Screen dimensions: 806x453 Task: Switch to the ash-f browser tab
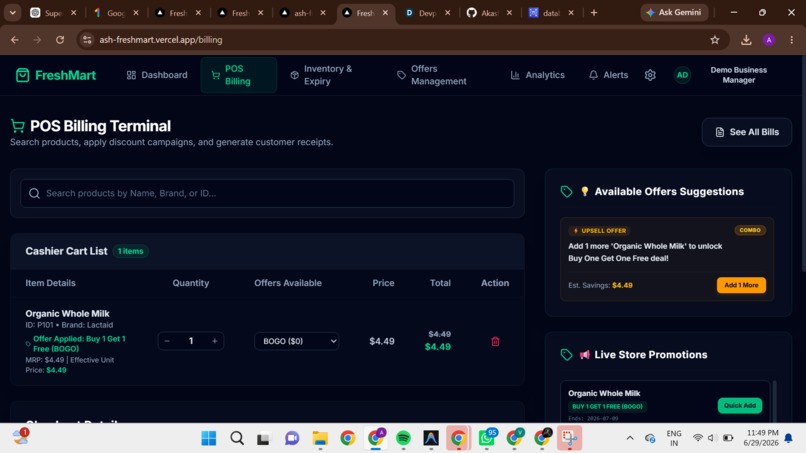coord(303,13)
